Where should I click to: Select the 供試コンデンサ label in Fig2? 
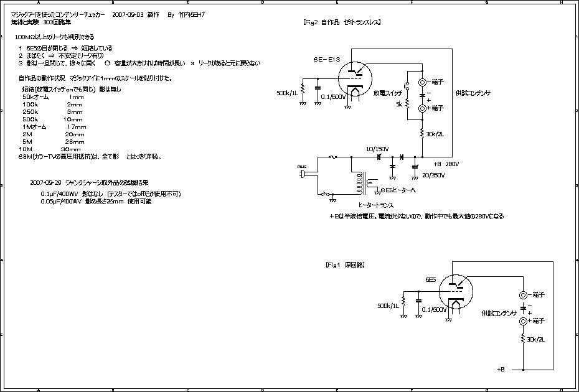click(473, 93)
